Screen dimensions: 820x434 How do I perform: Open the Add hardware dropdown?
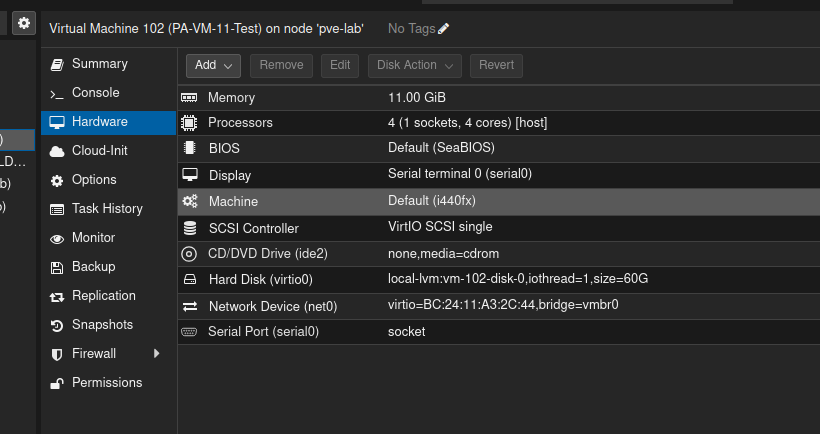(x=213, y=65)
